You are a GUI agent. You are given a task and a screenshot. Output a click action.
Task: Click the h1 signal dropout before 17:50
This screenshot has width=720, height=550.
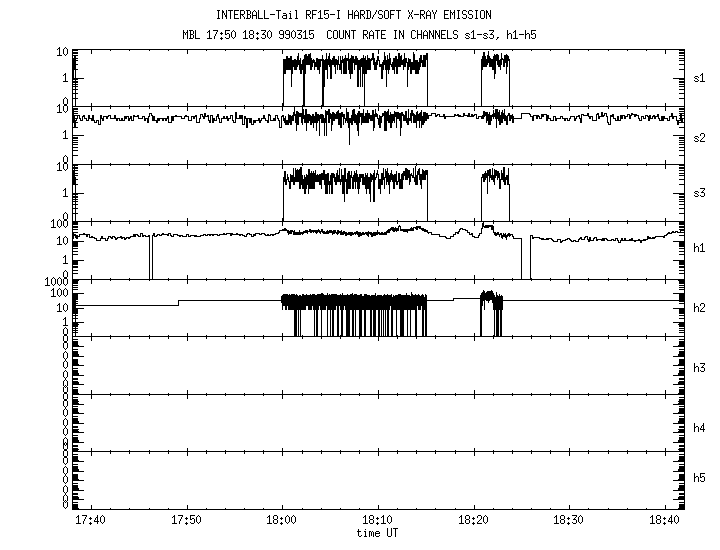point(151,258)
